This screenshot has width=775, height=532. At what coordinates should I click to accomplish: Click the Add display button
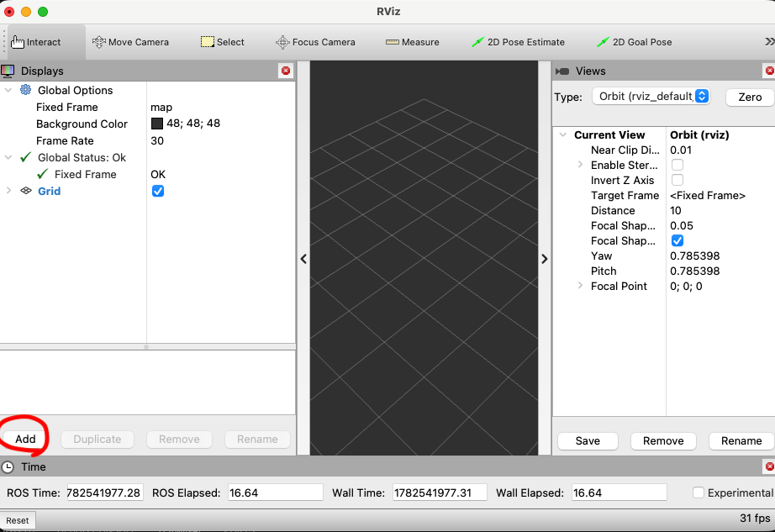[x=25, y=440]
